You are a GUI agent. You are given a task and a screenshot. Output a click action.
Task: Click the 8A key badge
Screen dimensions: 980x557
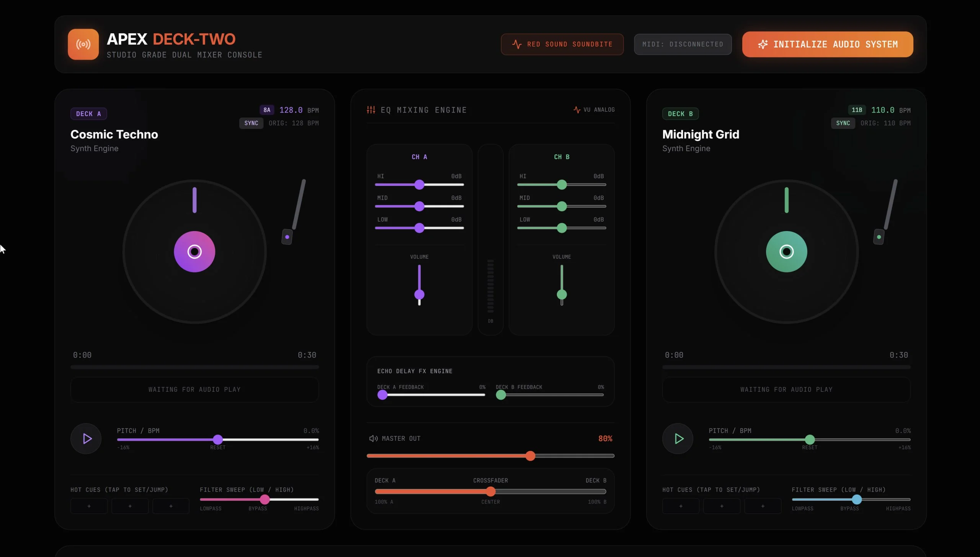coord(267,110)
